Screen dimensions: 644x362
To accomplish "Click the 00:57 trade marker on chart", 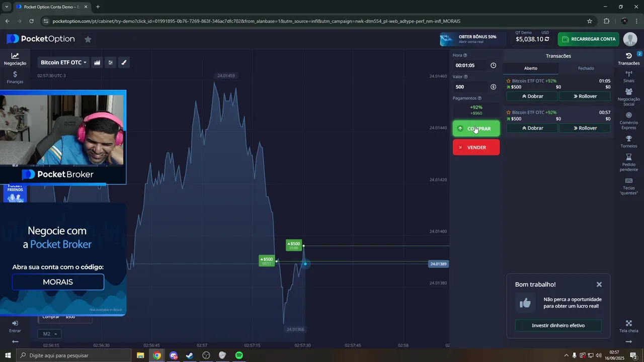I will click(267, 261).
